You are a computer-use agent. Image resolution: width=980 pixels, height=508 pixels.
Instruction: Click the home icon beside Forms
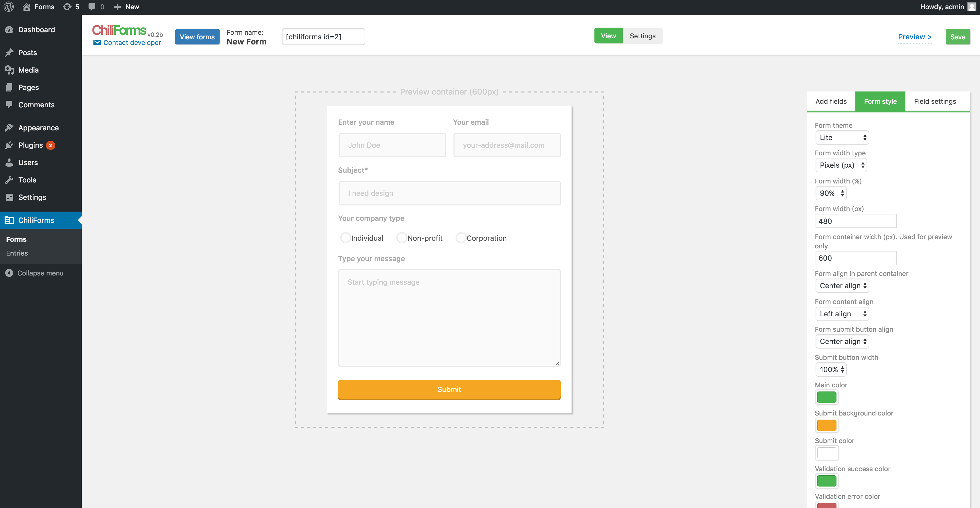coord(26,7)
